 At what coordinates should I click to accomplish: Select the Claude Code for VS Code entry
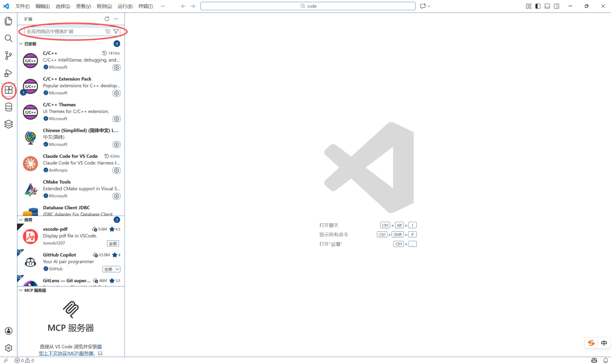point(71,163)
